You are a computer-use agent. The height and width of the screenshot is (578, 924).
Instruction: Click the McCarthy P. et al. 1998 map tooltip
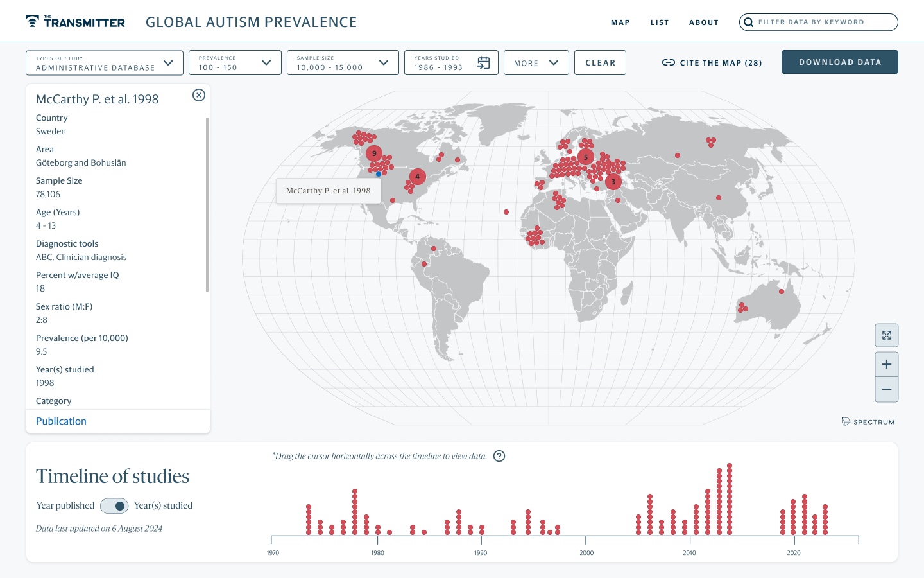point(328,191)
